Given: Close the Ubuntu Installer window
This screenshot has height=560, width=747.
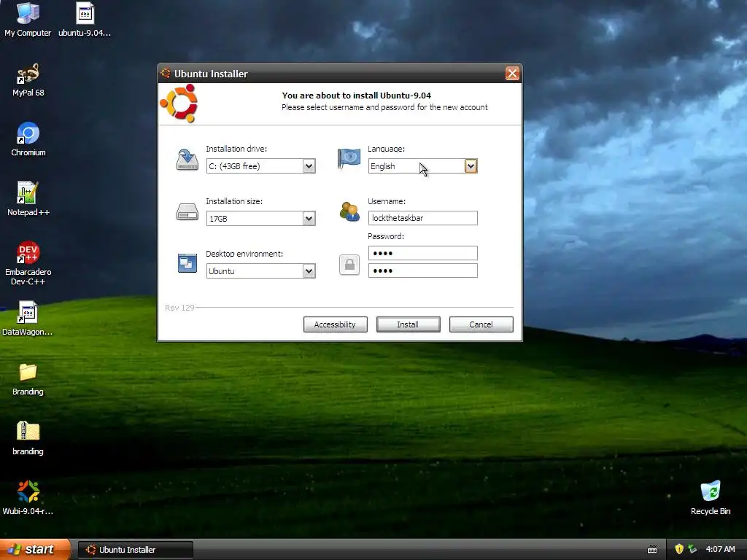Looking at the screenshot, I should (512, 74).
